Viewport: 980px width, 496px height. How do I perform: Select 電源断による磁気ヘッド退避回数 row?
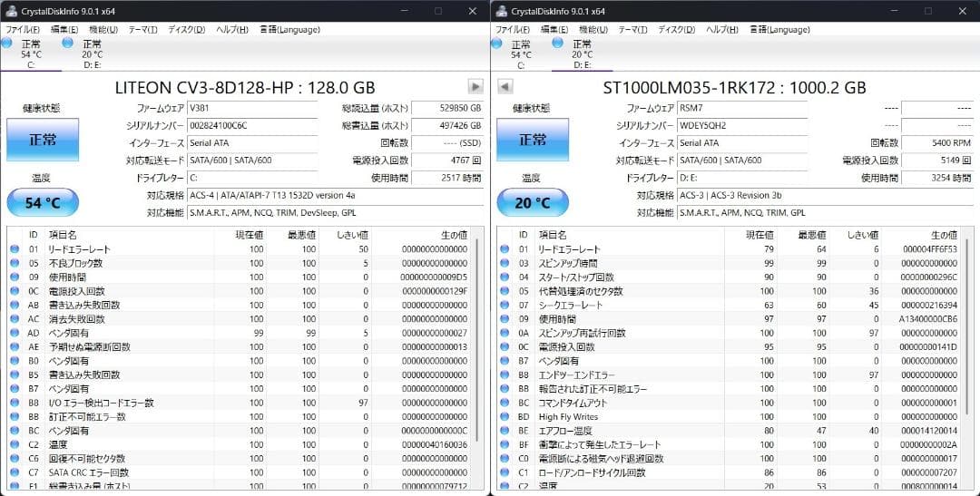730,459
